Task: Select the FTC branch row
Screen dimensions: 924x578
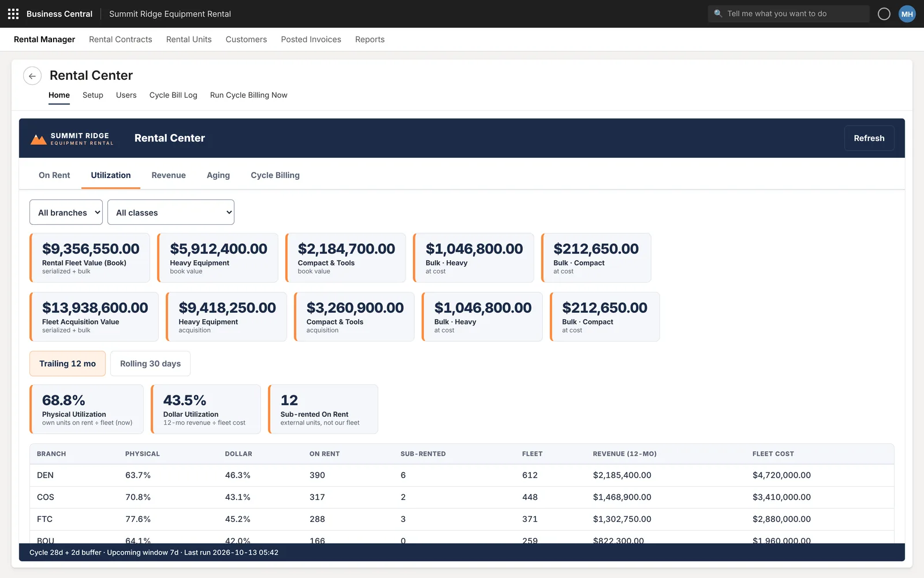Action: pos(462,519)
